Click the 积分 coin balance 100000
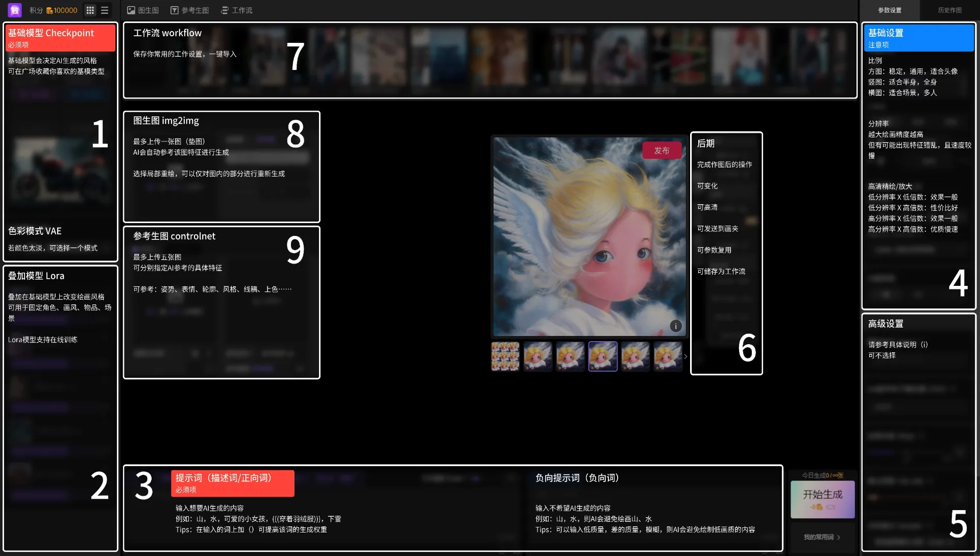The height and width of the screenshot is (556, 980). 61,10
